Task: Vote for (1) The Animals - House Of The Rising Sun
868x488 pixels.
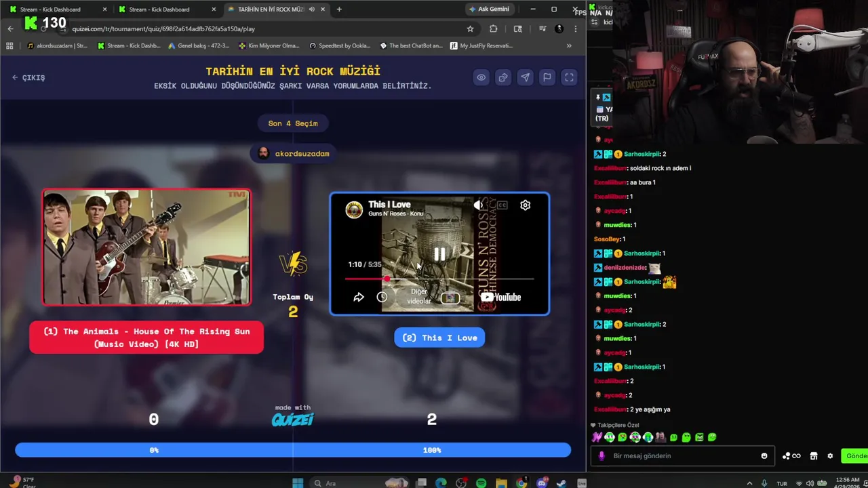Action: 146,338
